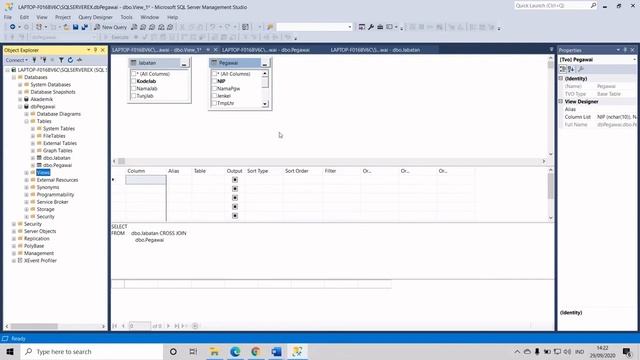Open the Toolbox icon in toolbar
Screen dimensions: 640x360
pyautogui.click(x=380, y=27)
